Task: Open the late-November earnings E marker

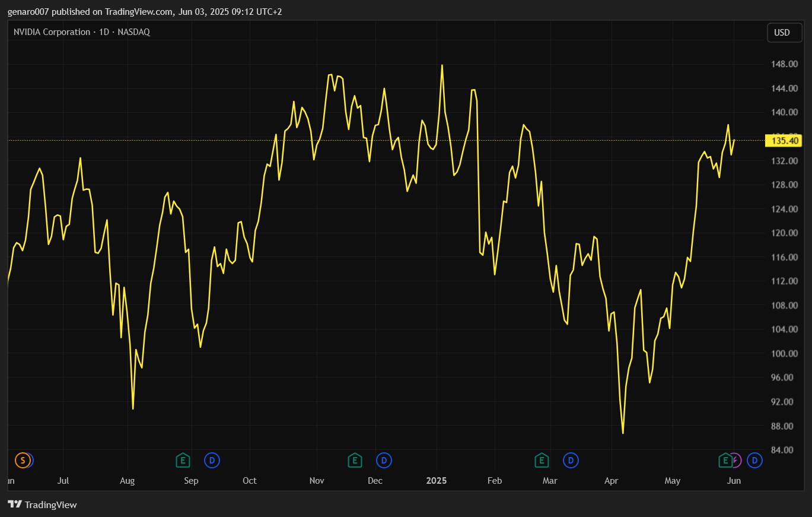Action: point(355,460)
